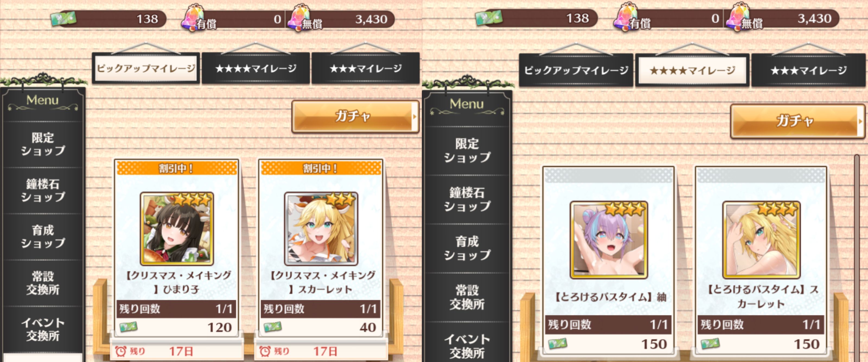Open the ★★★★マイレージ tab in the left screen
This screenshot has width=868, height=362.
pos(256,68)
